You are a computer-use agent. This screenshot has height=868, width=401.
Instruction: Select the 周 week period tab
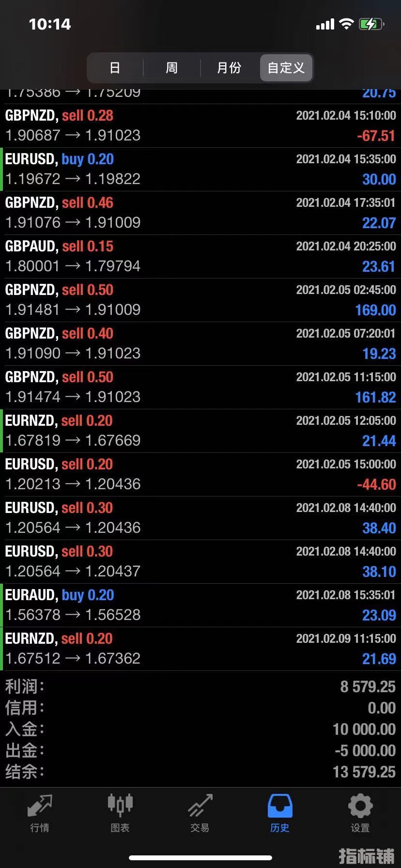[171, 68]
